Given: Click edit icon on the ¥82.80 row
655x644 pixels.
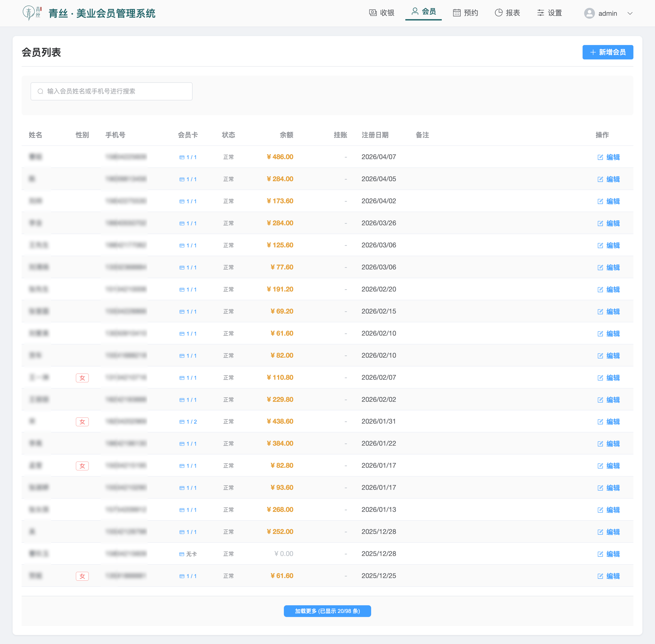Looking at the screenshot, I should pos(600,466).
